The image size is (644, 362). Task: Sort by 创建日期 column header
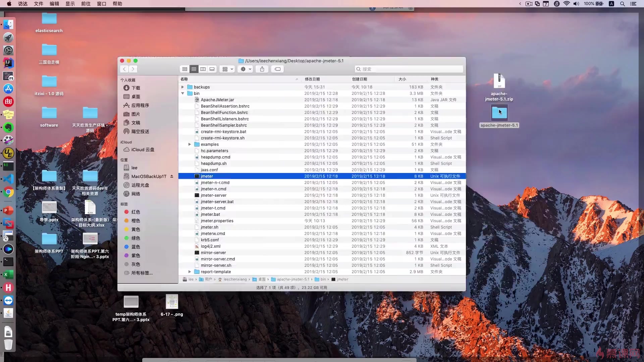click(372, 79)
